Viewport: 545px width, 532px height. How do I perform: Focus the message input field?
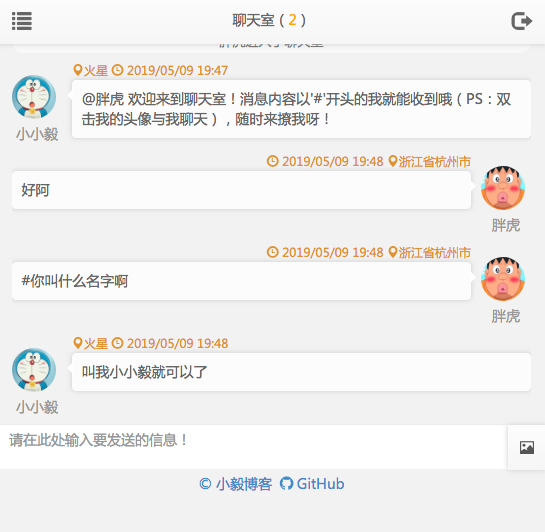click(x=253, y=447)
